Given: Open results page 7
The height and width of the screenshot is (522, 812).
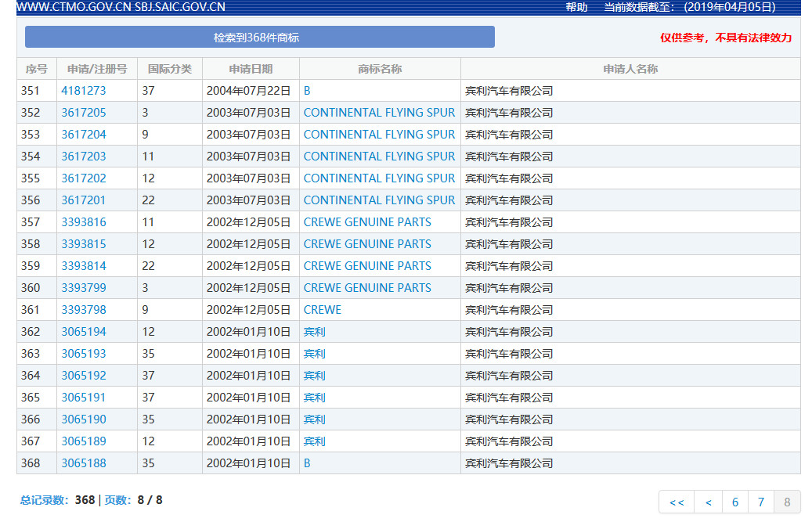Looking at the screenshot, I should click(x=761, y=502).
